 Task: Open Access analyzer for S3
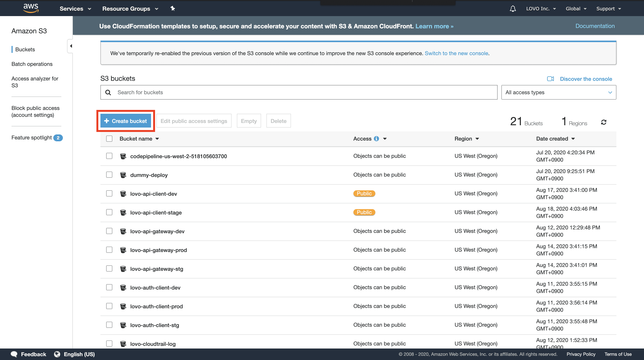tap(35, 82)
